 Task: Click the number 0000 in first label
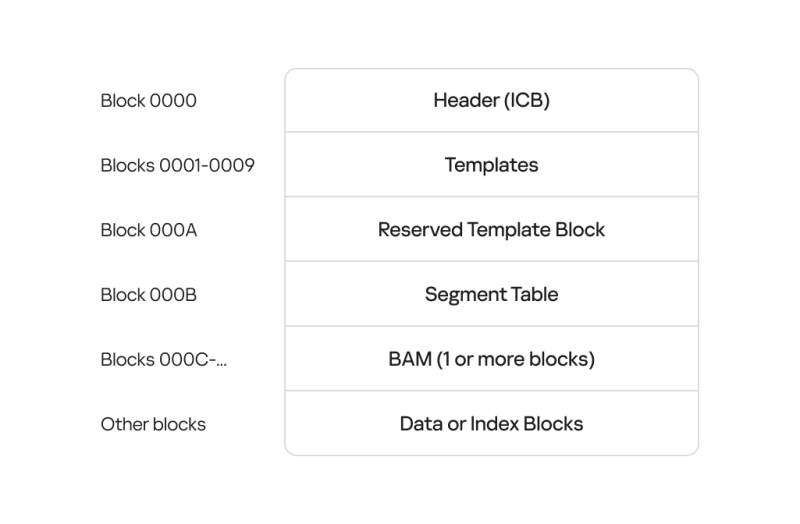point(173,101)
